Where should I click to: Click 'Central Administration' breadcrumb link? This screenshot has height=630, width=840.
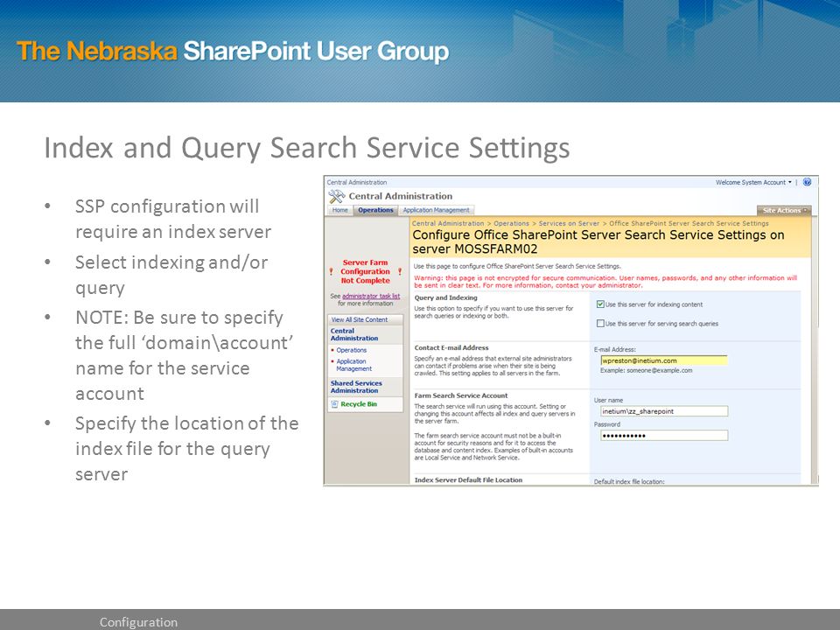tap(448, 223)
